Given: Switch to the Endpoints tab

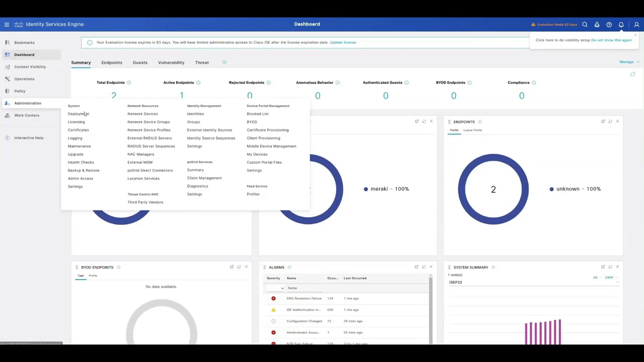Looking at the screenshot, I should coord(112,62).
